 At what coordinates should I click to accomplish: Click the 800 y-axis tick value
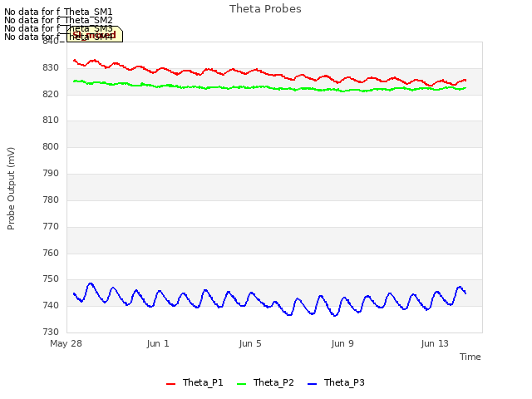coord(51,146)
